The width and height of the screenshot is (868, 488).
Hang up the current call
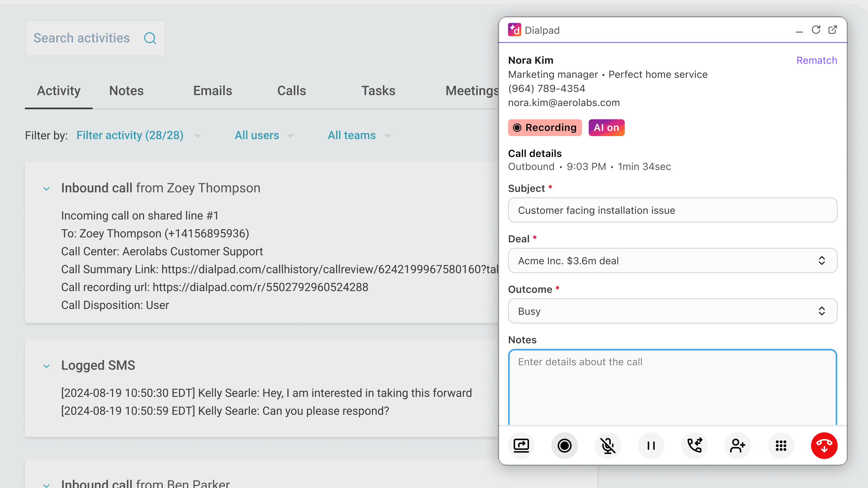click(x=824, y=445)
